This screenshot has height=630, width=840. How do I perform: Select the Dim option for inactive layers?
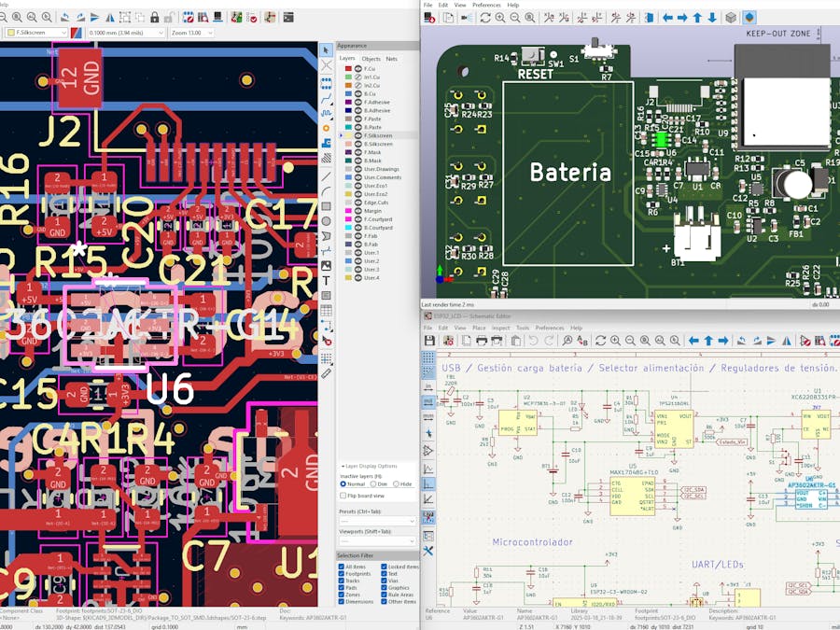(373, 483)
